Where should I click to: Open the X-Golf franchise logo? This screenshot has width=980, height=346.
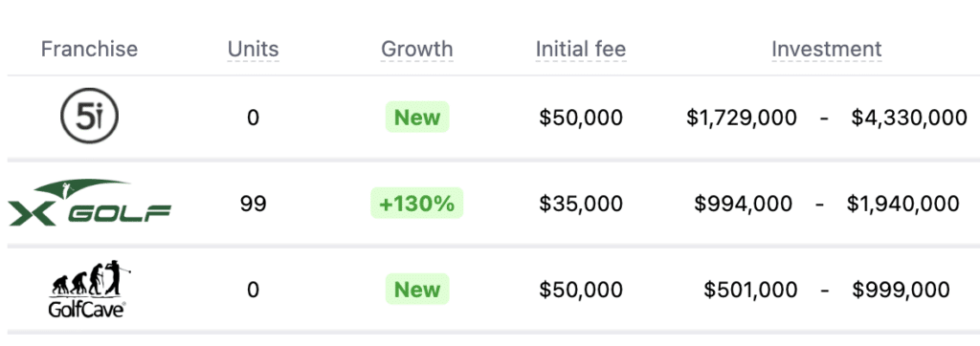pyautogui.click(x=89, y=203)
